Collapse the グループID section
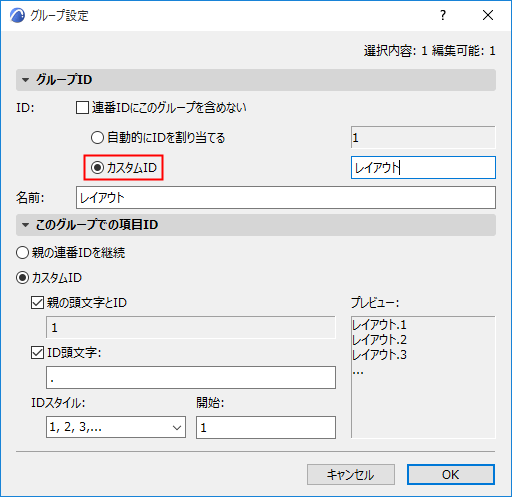512x497 pixels. click(25, 80)
